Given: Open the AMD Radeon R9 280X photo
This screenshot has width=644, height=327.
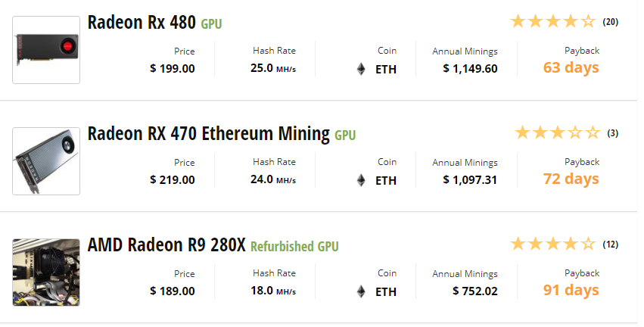Looking at the screenshot, I should point(46,272).
